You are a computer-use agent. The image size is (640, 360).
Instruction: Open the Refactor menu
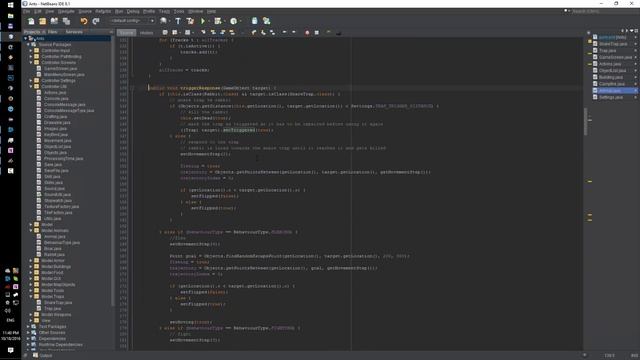click(103, 11)
